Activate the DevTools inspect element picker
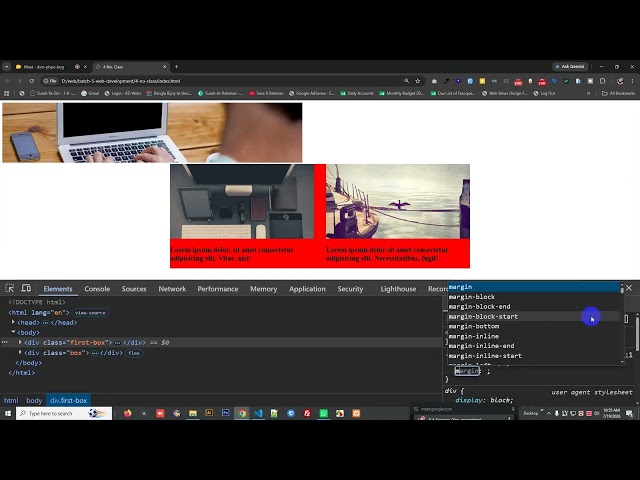 (9, 288)
